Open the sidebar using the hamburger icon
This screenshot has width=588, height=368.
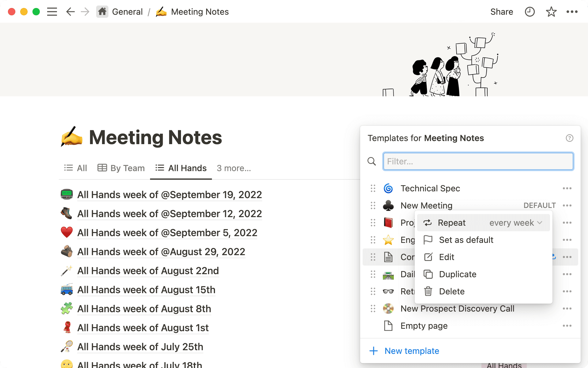pyautogui.click(x=52, y=11)
